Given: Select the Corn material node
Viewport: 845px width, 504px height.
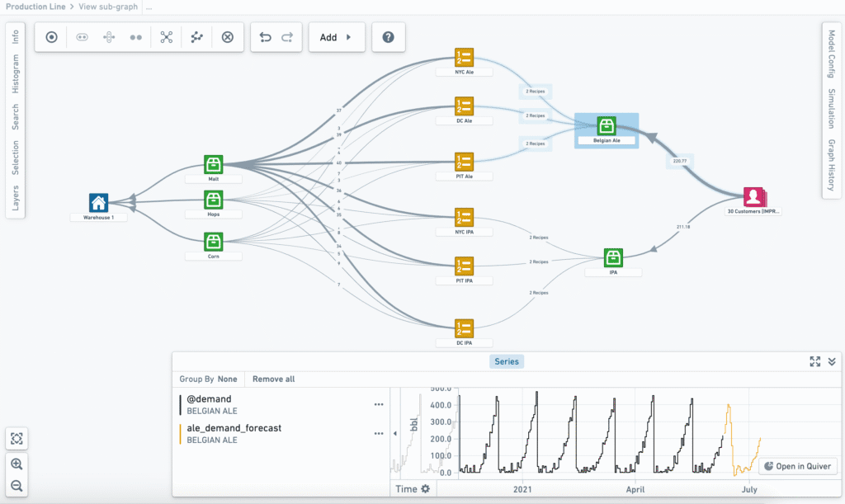Looking at the screenshot, I should tap(214, 242).
